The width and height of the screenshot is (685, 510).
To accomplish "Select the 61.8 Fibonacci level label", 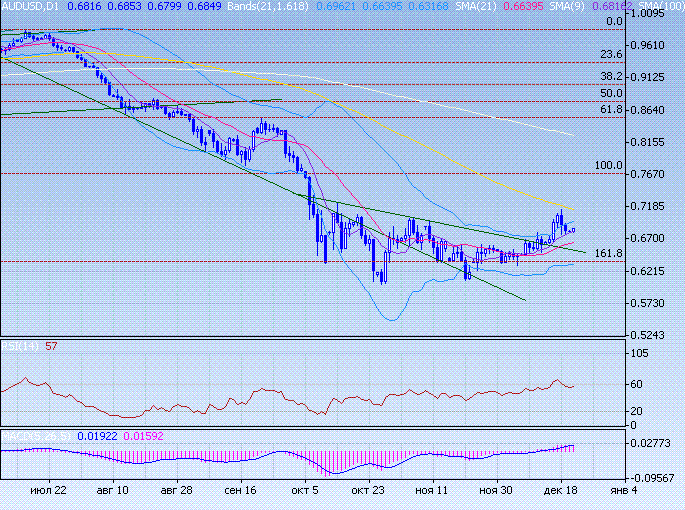I will point(611,109).
